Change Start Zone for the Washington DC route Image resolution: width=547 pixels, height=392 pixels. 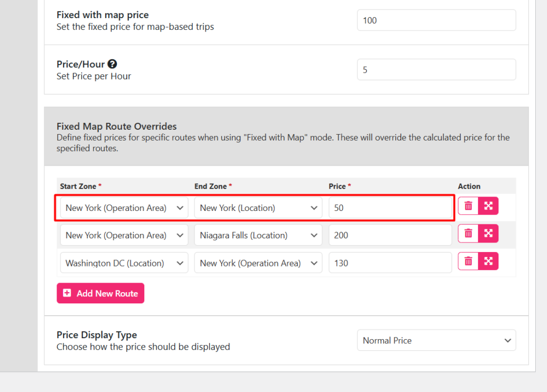coord(123,263)
